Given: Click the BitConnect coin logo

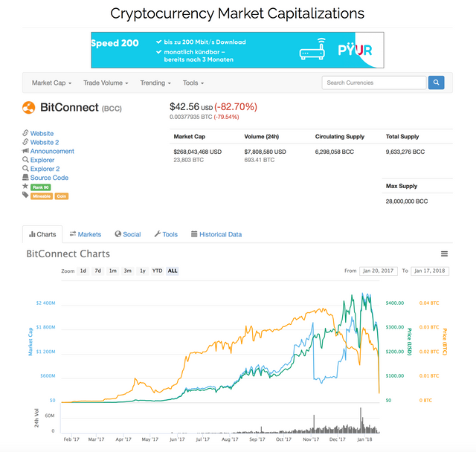Looking at the screenshot, I should pyautogui.click(x=29, y=108).
